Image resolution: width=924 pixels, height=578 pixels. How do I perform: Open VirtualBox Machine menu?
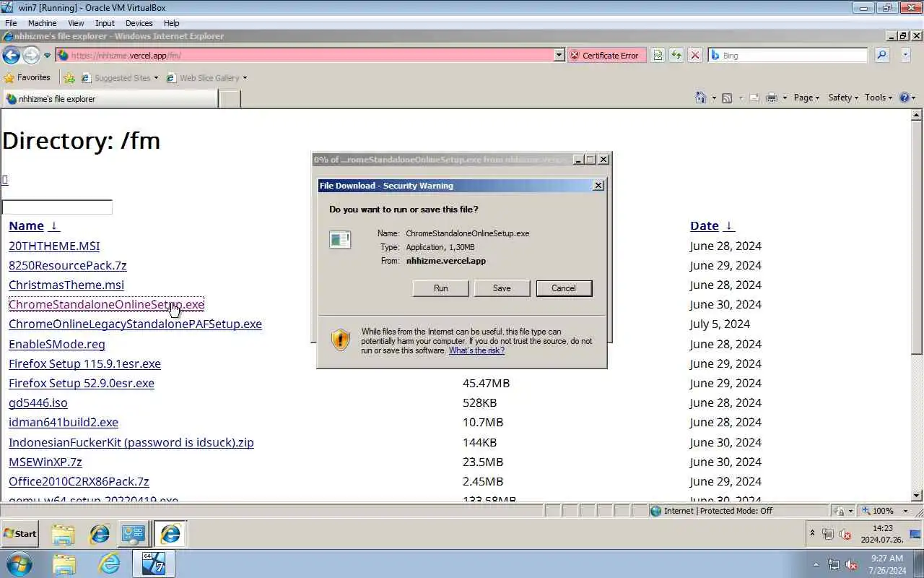42,23
